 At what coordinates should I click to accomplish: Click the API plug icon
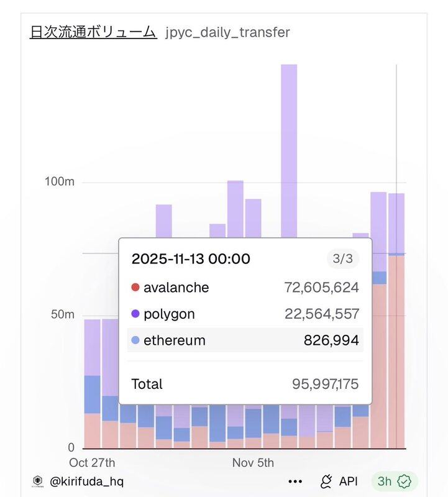click(326, 481)
